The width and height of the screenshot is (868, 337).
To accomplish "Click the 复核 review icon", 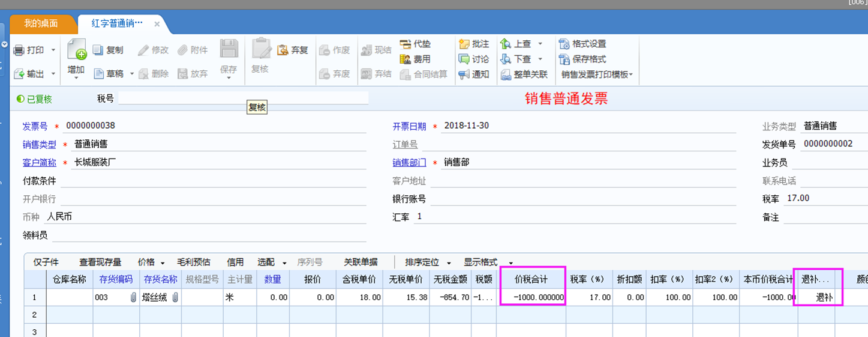I will [260, 49].
